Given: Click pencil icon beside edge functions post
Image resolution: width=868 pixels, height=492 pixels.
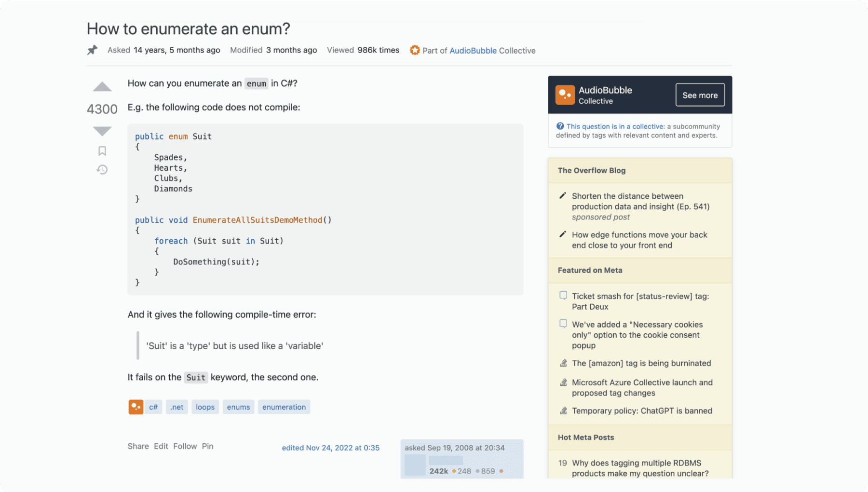Looking at the screenshot, I should point(562,234).
